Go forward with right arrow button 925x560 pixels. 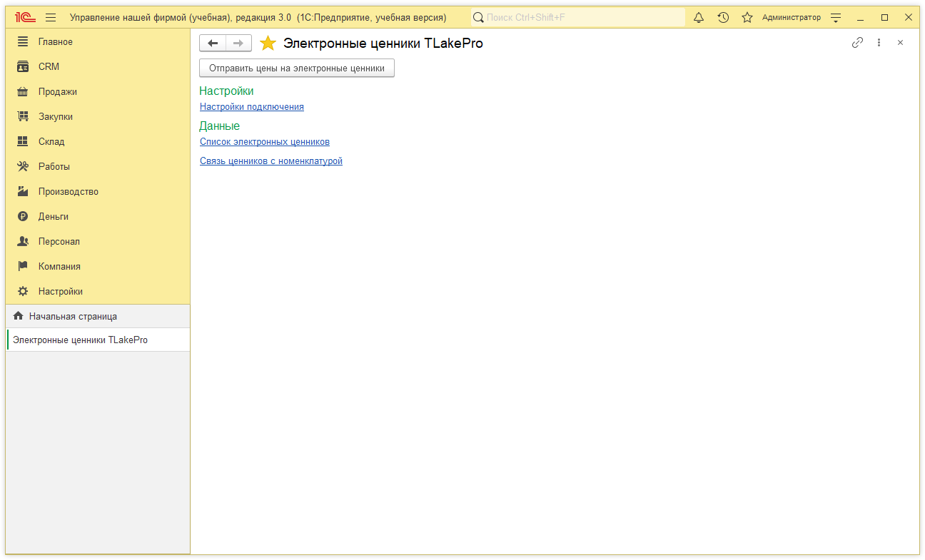click(238, 44)
